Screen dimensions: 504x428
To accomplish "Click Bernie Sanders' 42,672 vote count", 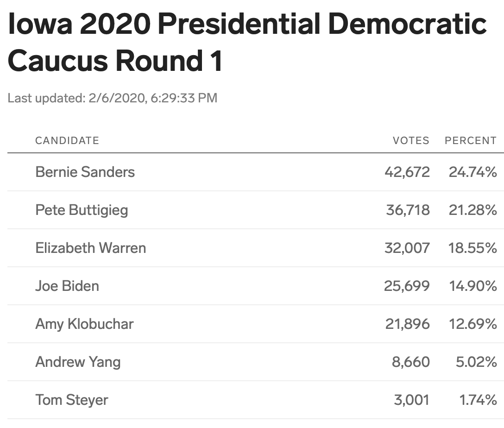I will tap(407, 172).
